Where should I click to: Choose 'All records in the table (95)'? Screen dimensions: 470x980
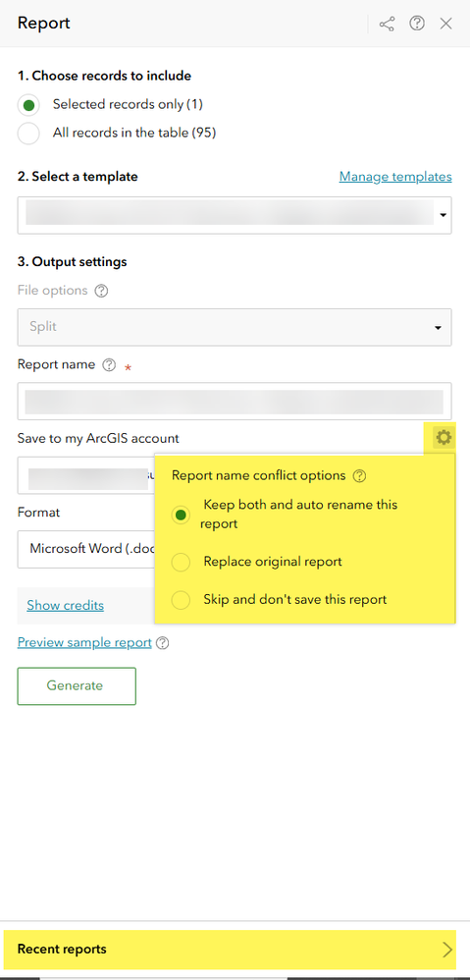[x=28, y=134]
